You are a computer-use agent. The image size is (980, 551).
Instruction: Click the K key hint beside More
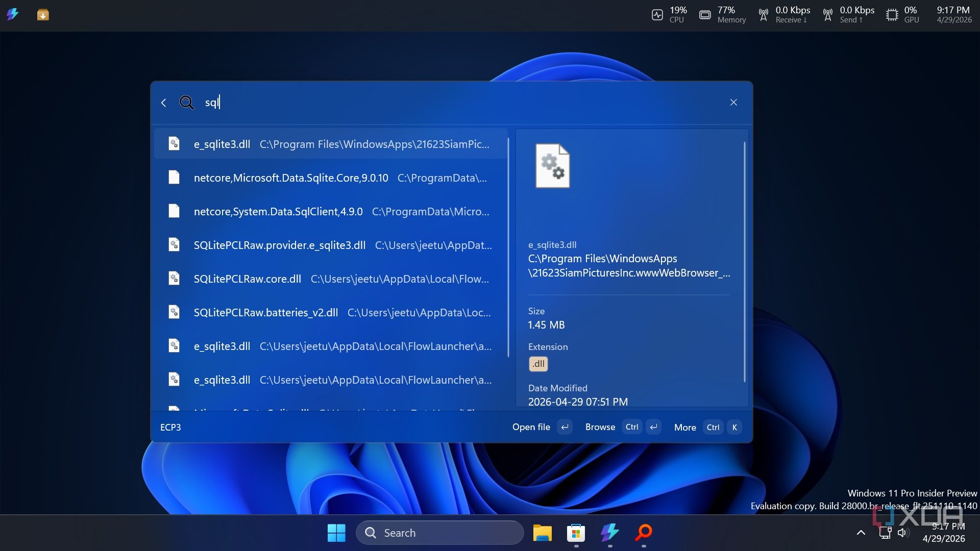coord(734,428)
